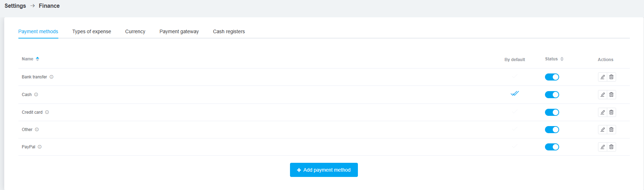
Task: Click the Add payment method button
Action: click(324, 170)
